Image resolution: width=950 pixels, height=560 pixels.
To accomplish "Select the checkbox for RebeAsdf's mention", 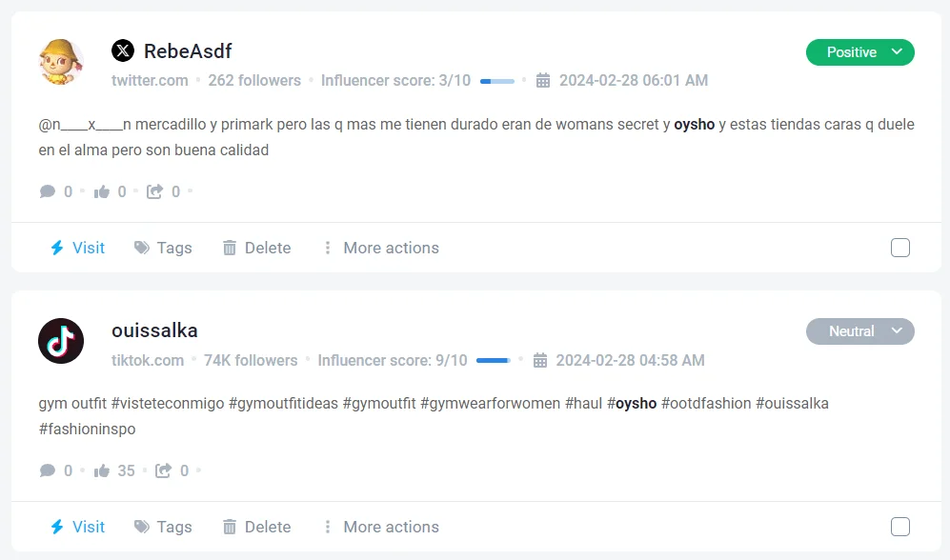I will tap(900, 248).
